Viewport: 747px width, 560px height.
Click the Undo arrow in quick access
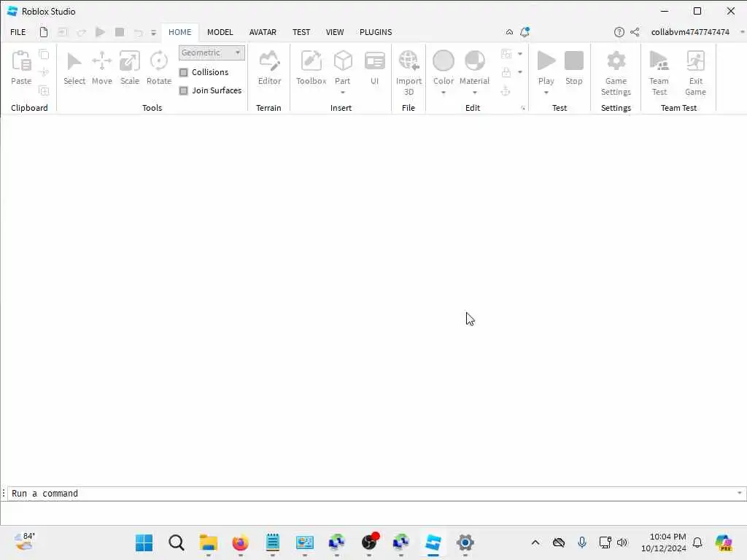[x=138, y=32]
